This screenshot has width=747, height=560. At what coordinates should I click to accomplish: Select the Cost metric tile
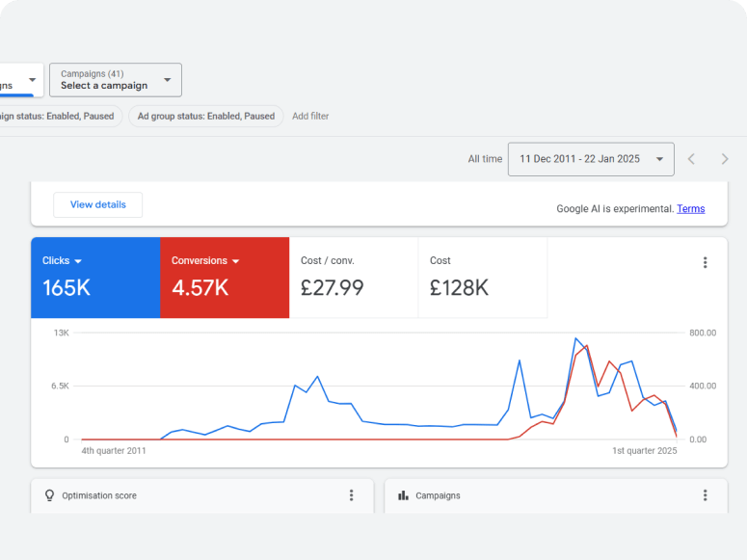(482, 278)
